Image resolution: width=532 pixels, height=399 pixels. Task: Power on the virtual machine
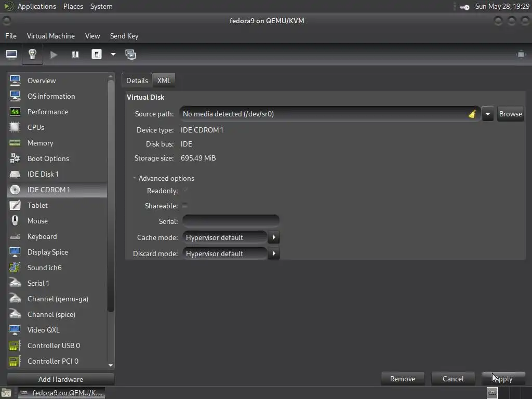[x=54, y=54]
